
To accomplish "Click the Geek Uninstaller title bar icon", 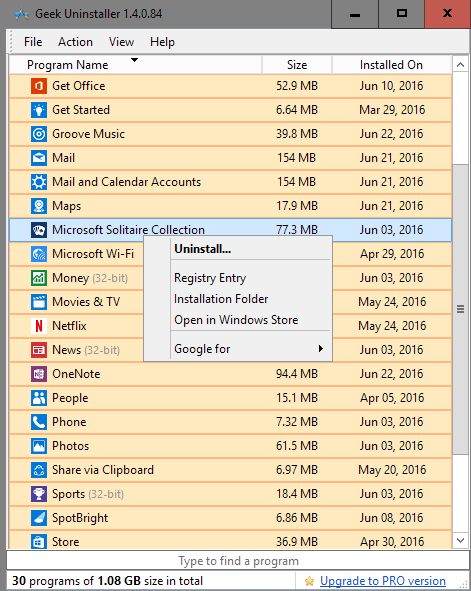I will (21, 14).
